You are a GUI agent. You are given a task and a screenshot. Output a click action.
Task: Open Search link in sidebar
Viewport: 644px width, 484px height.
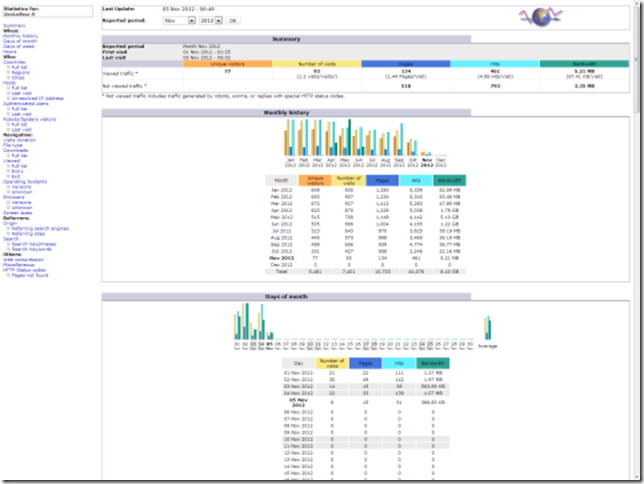11,239
